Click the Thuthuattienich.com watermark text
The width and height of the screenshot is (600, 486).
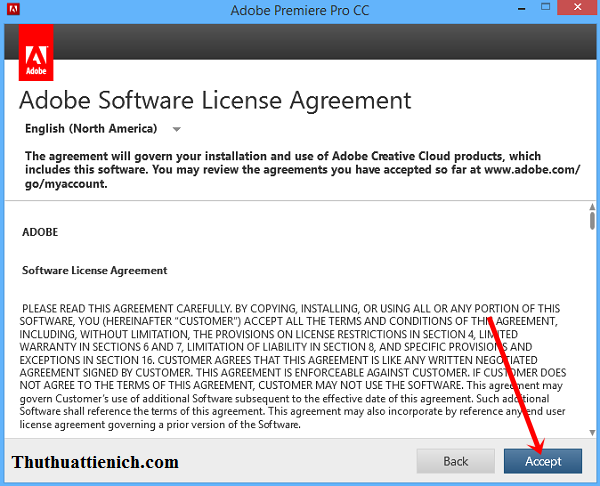click(x=96, y=462)
